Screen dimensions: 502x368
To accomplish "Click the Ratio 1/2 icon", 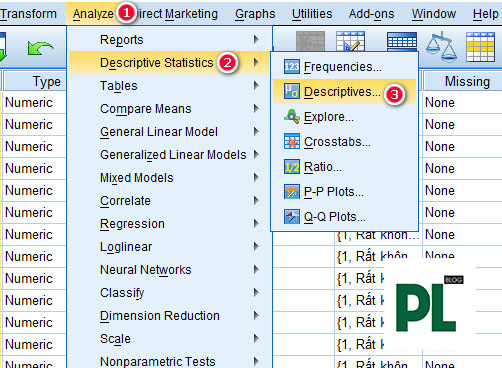I will pyautogui.click(x=292, y=167).
